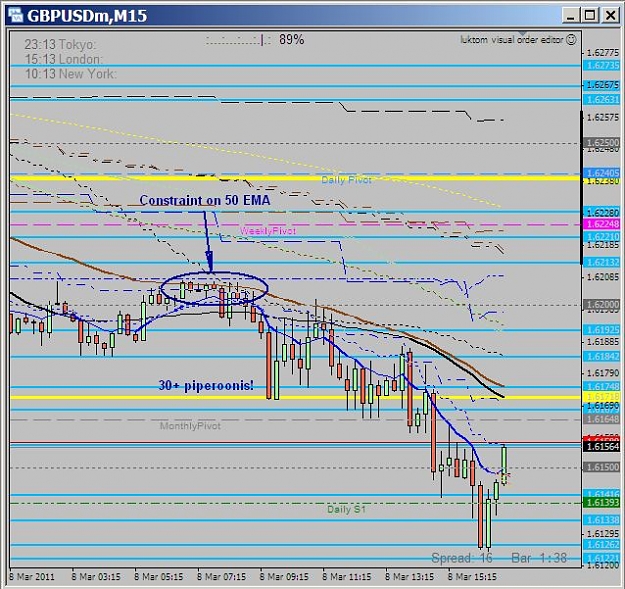Click the 1.62631 price tag
The image size is (625, 589).
601,99
